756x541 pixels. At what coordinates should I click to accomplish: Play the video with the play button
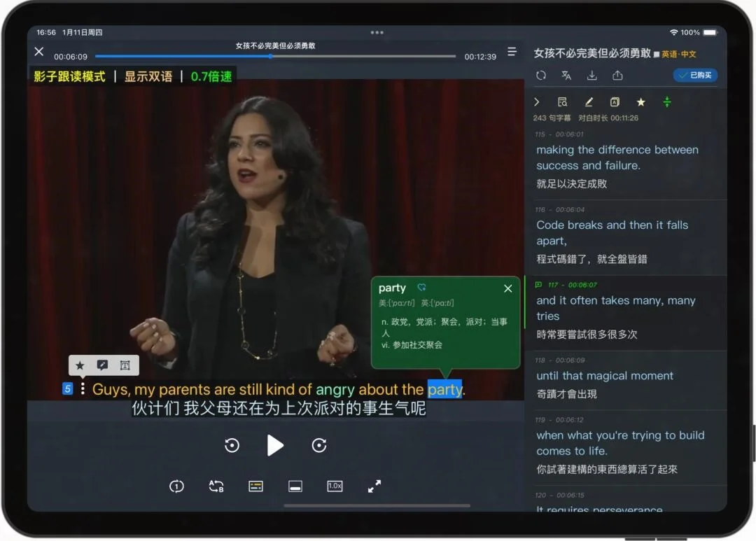coord(275,445)
